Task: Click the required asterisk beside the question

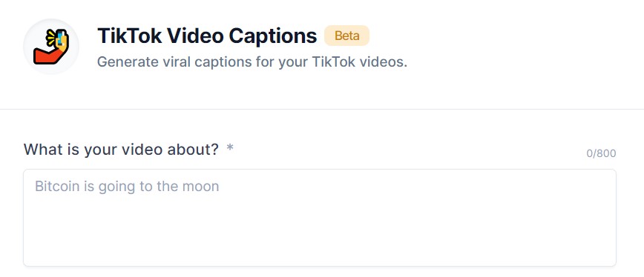Action: [230, 148]
